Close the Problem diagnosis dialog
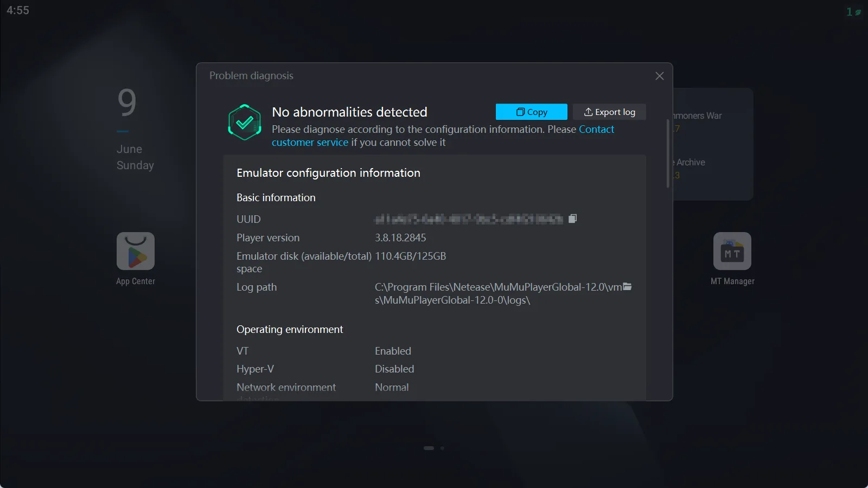This screenshot has height=488, width=868. (x=659, y=76)
